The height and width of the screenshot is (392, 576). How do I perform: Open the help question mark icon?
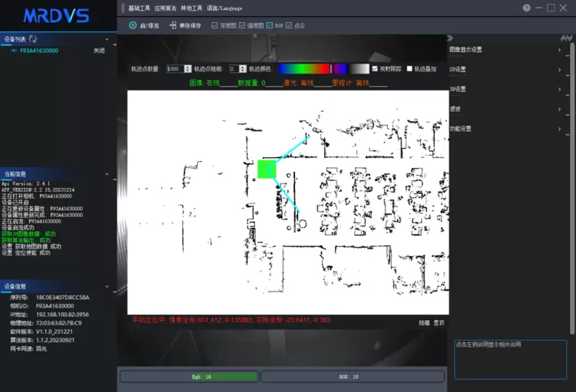[526, 8]
